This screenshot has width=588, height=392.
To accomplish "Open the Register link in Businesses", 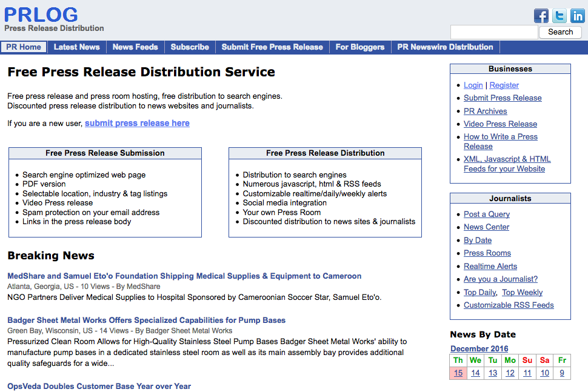I will [x=504, y=85].
